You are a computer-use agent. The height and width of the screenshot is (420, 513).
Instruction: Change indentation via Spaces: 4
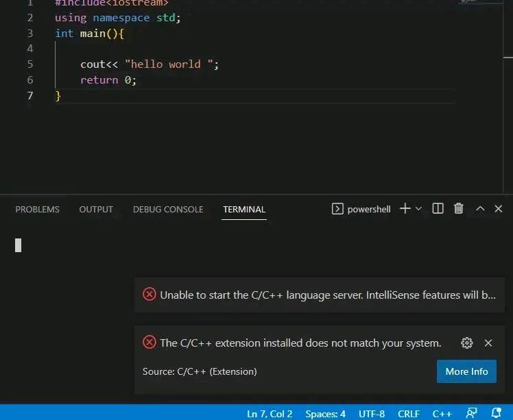point(325,414)
